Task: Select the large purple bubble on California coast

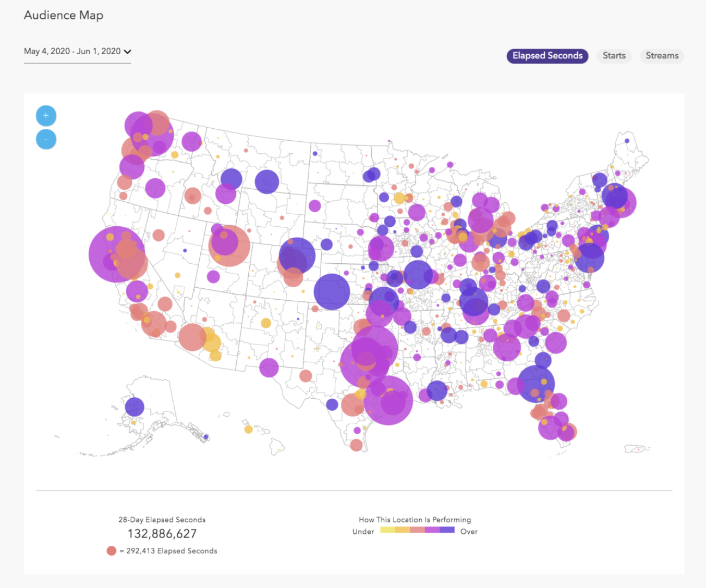Action: pyautogui.click(x=116, y=254)
